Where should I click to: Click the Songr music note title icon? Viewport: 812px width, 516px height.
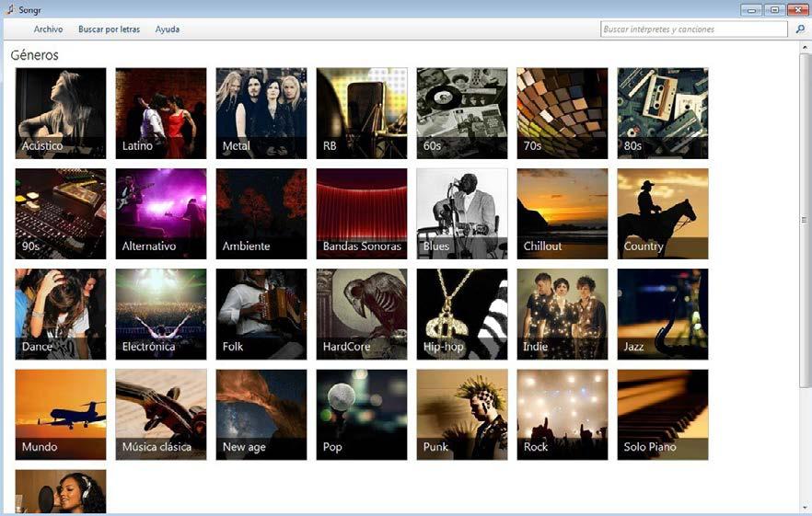(10, 9)
